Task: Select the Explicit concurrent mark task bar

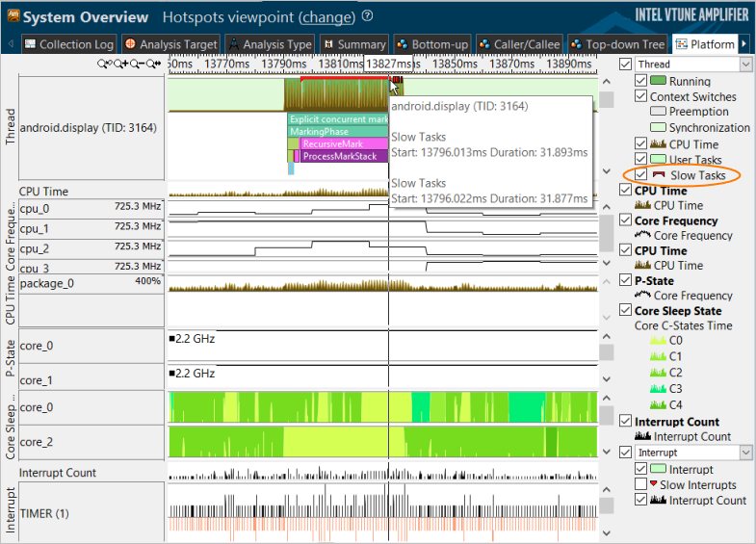Action: coord(338,119)
